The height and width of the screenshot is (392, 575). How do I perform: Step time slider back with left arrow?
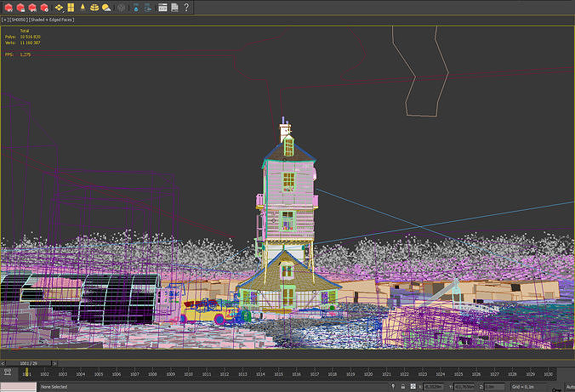(3, 363)
